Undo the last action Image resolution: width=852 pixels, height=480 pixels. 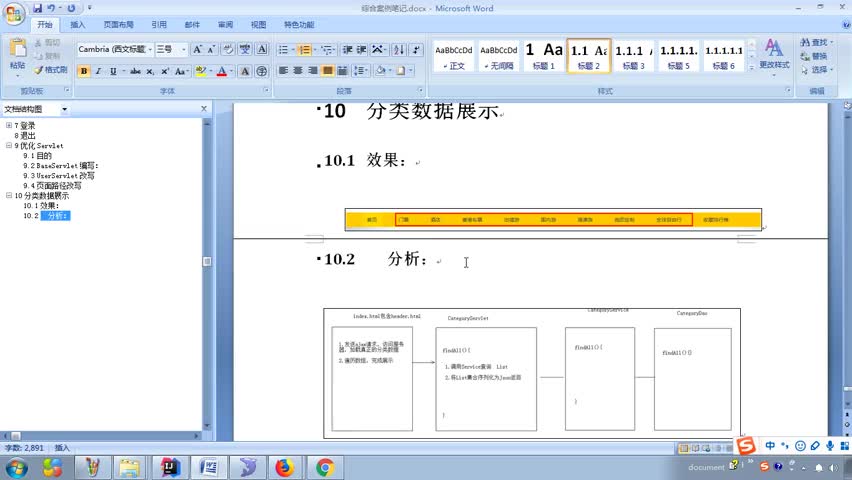pos(51,8)
